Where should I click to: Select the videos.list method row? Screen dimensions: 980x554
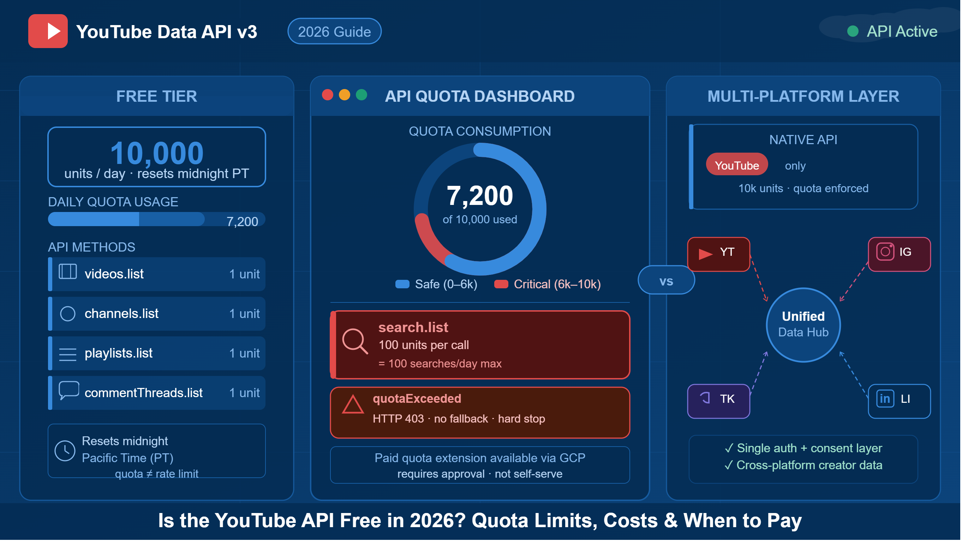(x=156, y=274)
